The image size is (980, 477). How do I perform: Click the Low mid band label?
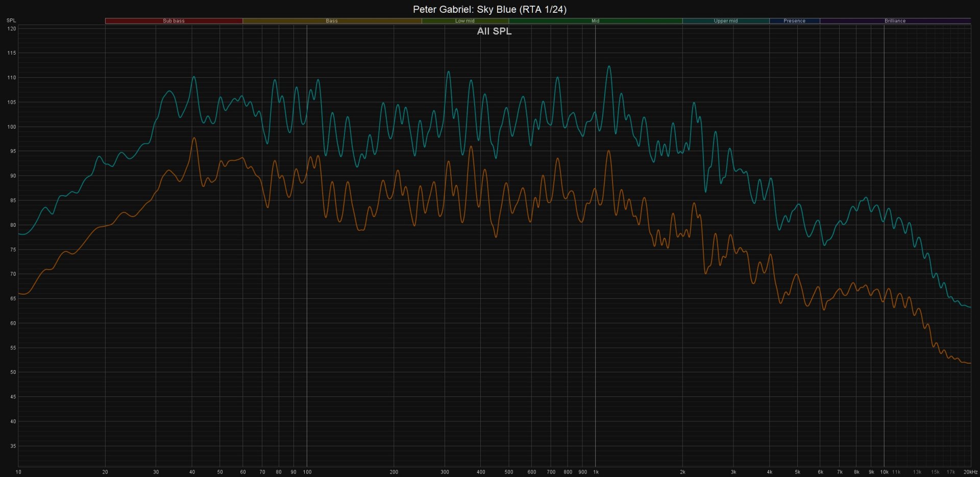click(464, 21)
